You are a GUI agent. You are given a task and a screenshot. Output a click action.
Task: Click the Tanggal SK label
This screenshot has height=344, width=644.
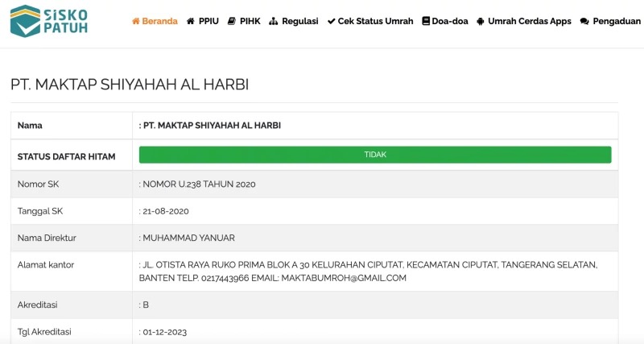pyautogui.click(x=40, y=211)
